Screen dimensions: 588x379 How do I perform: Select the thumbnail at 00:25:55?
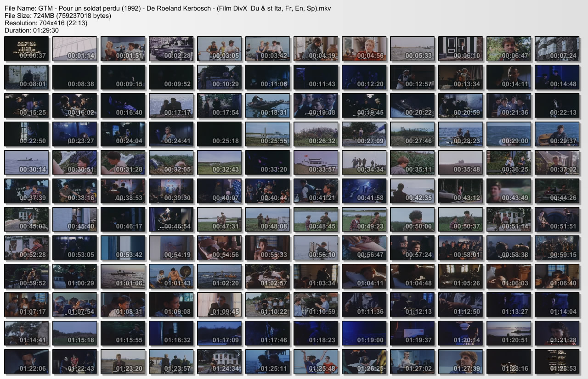pos(267,134)
